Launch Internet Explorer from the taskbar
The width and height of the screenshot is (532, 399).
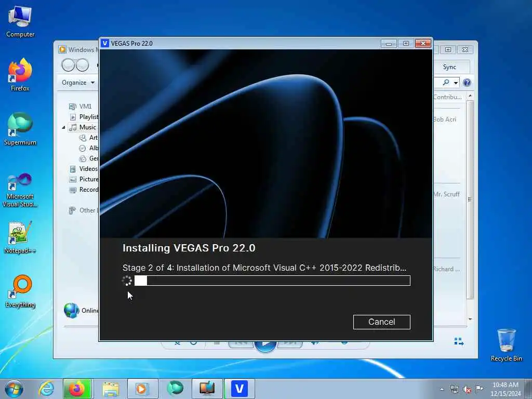coord(46,389)
